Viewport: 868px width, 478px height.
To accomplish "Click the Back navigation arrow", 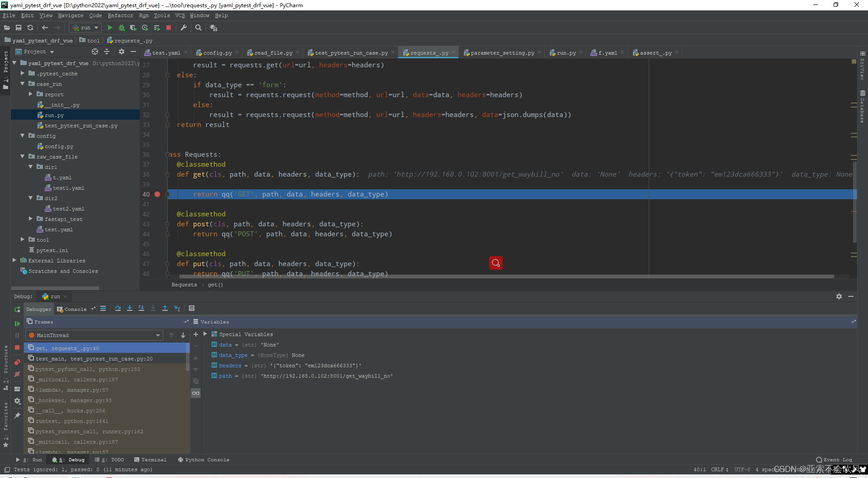I will point(45,28).
